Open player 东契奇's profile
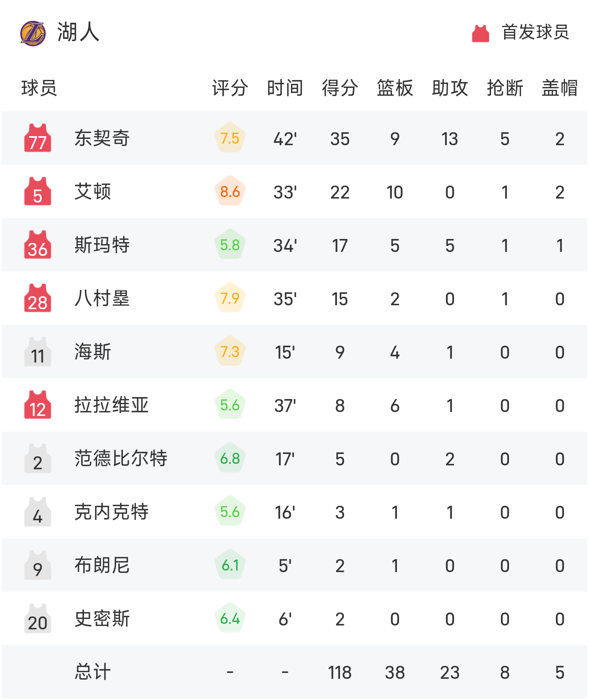This screenshot has height=700, width=589. point(102,138)
